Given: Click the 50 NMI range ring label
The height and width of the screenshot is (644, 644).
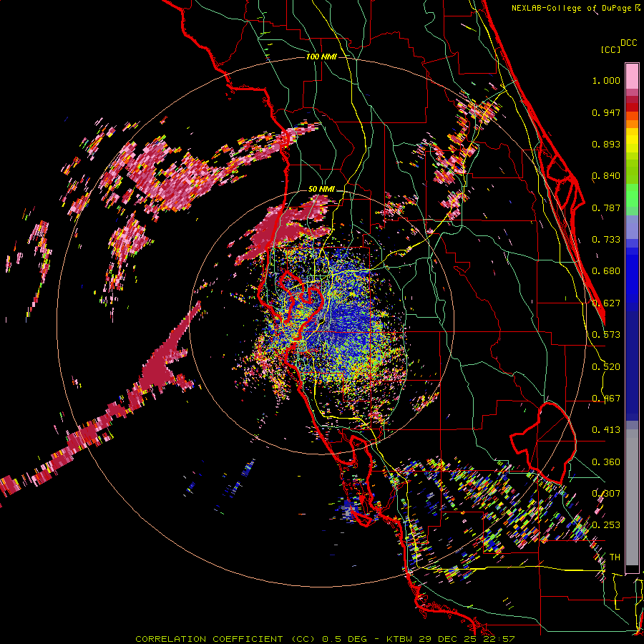Looking at the screenshot, I should click(321, 189).
